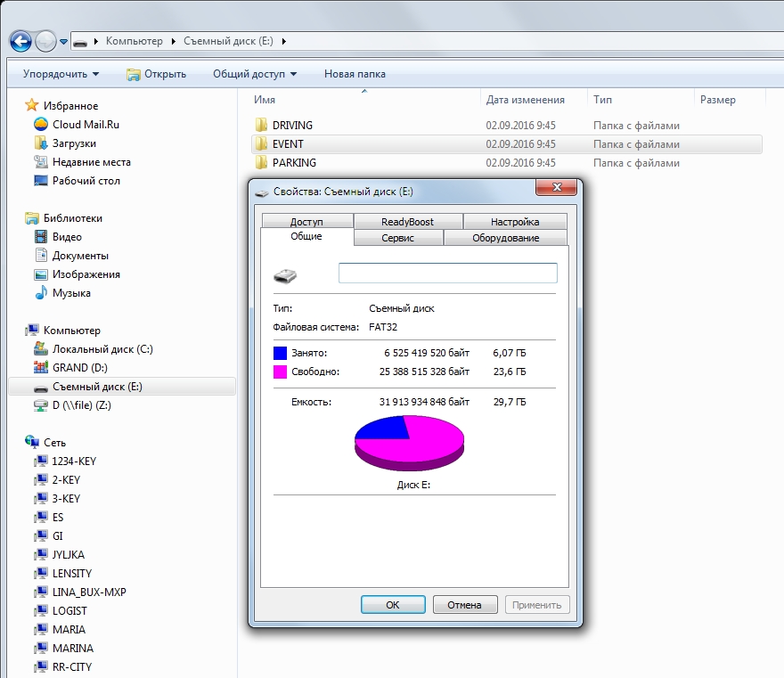Click the Отмена button
The height and width of the screenshot is (678, 784).
[x=464, y=605]
